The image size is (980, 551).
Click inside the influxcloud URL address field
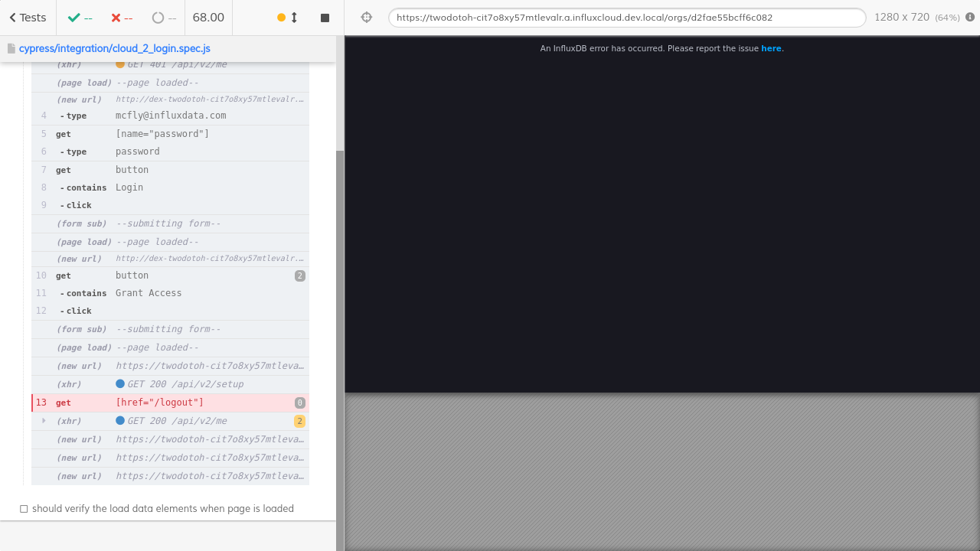[627, 18]
